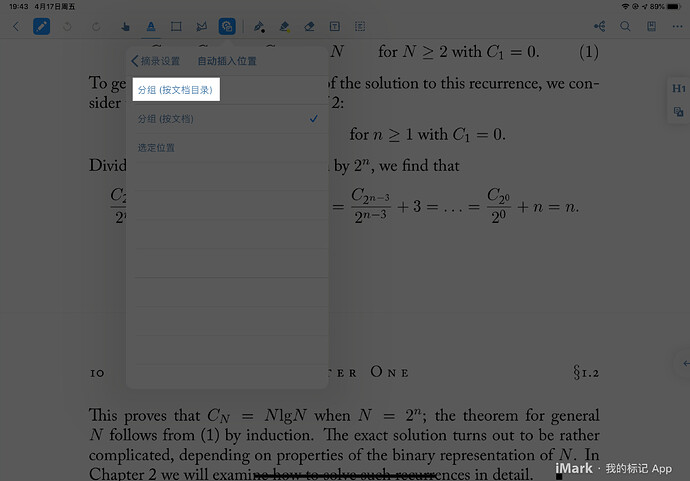
Task: Click the section mark §1.2 in header
Action: [586, 373]
